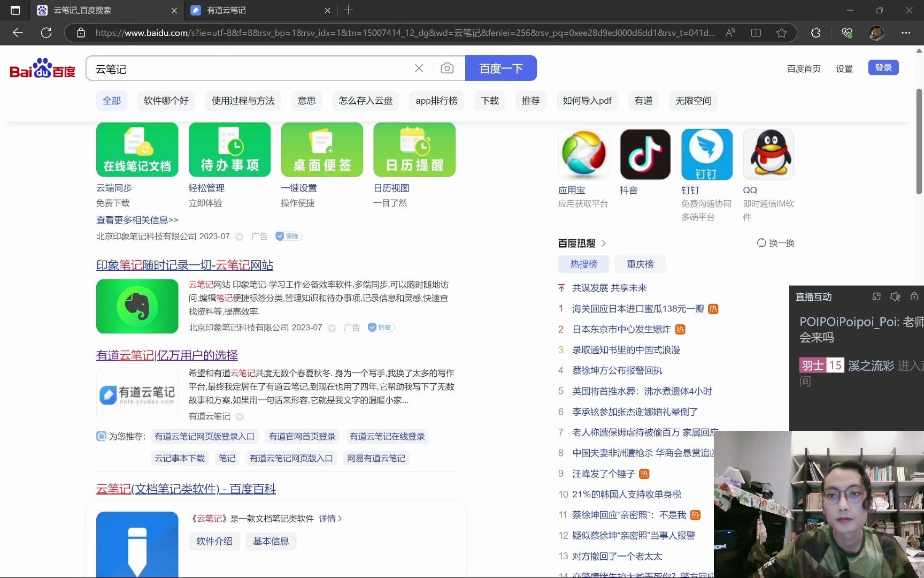Click 日历提醒 green tile
This screenshot has height=578, width=924.
[x=414, y=149]
